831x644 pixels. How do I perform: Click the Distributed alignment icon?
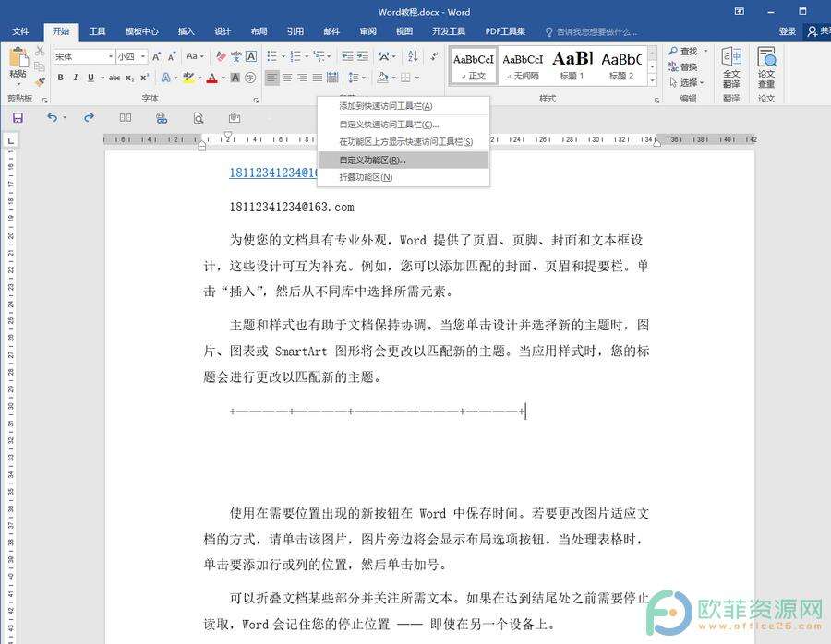(332, 78)
